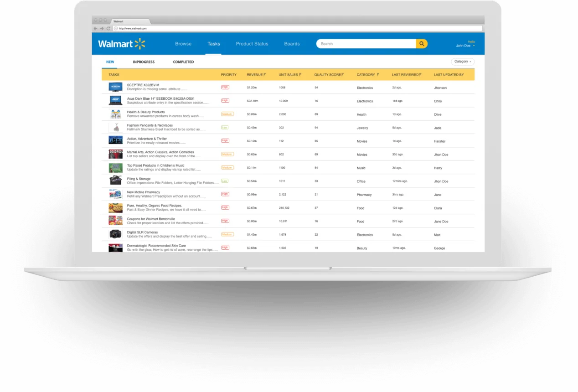This screenshot has height=392, width=578.
Task: Click '19hrs ago.' last reviewed cell
Action: pyautogui.click(x=399, y=248)
